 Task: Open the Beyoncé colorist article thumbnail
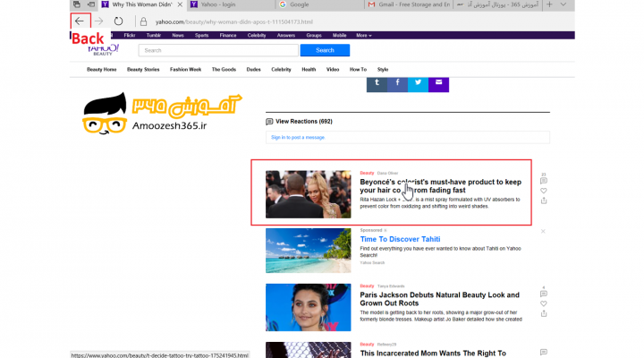[x=308, y=194]
